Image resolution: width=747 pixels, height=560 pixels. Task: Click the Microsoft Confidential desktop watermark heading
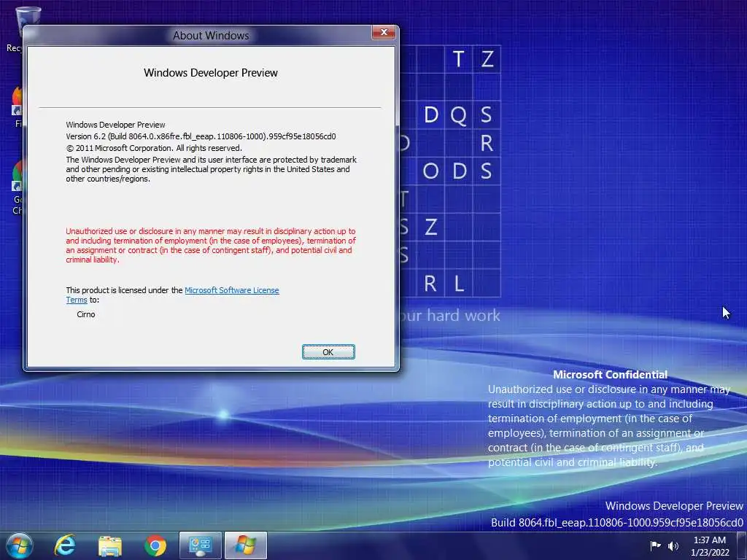tap(610, 375)
